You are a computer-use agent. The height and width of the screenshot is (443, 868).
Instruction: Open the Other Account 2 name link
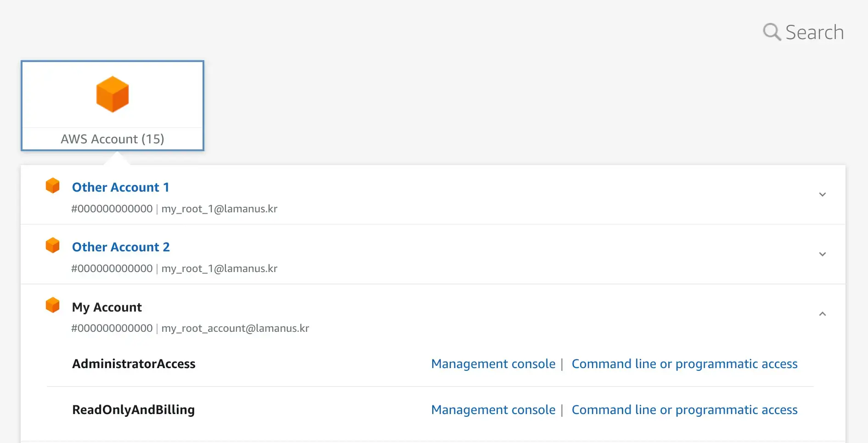[121, 247]
